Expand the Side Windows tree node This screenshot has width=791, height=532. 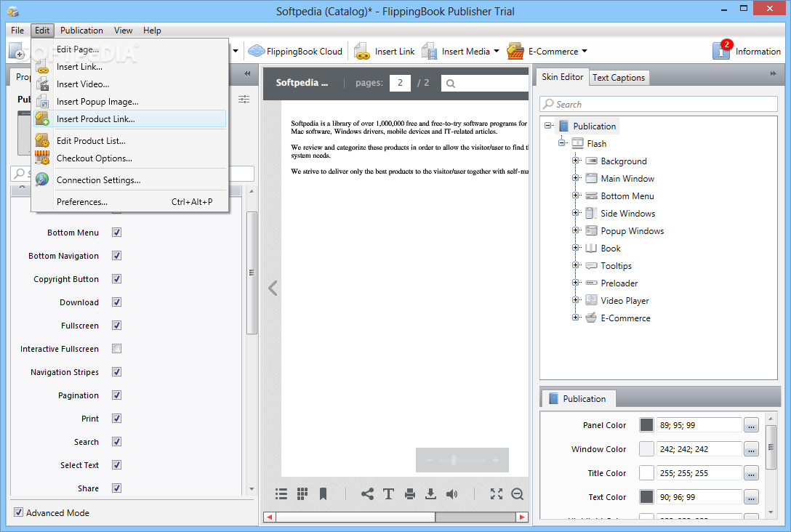[x=575, y=213]
